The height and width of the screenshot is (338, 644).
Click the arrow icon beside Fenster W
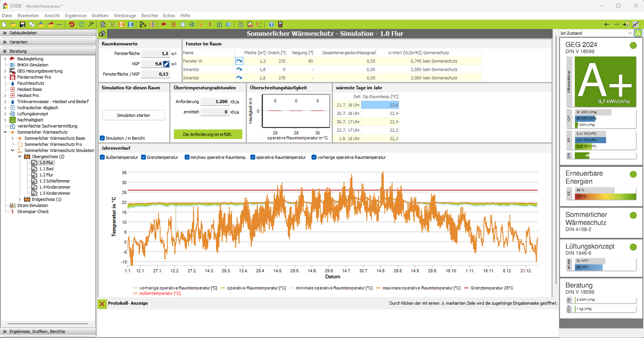(239, 61)
